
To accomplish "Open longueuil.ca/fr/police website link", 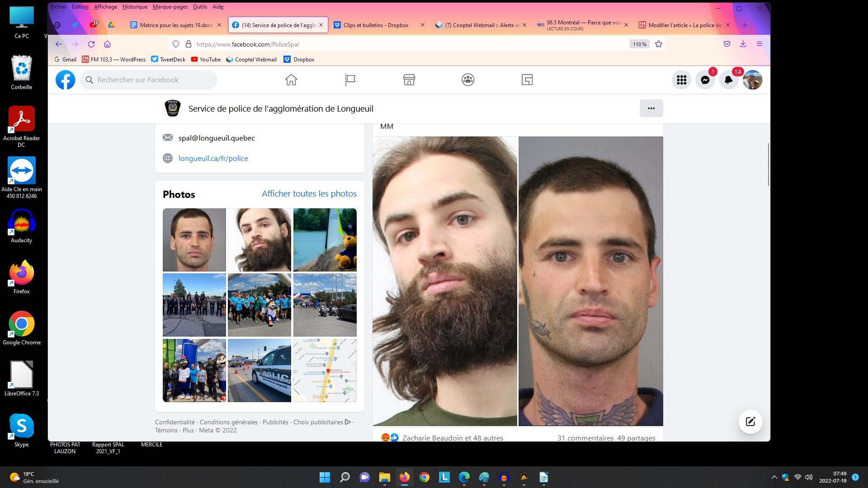I will [213, 159].
